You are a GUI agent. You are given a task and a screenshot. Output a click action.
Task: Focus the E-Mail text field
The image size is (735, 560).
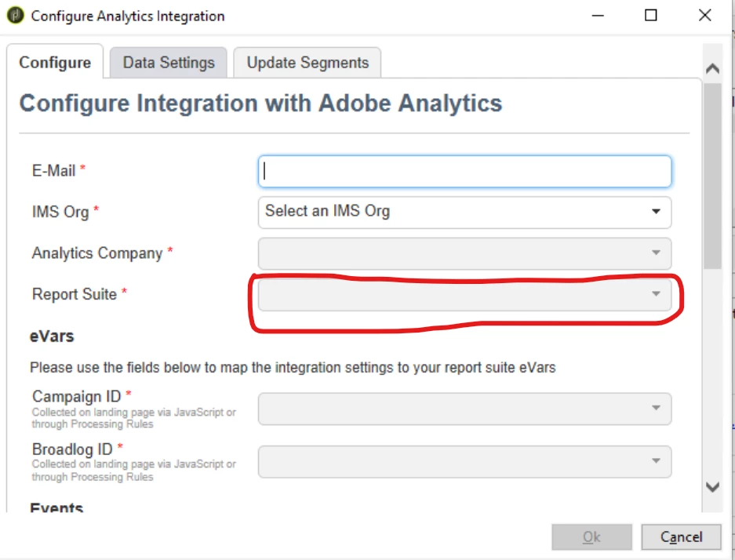pos(464,171)
